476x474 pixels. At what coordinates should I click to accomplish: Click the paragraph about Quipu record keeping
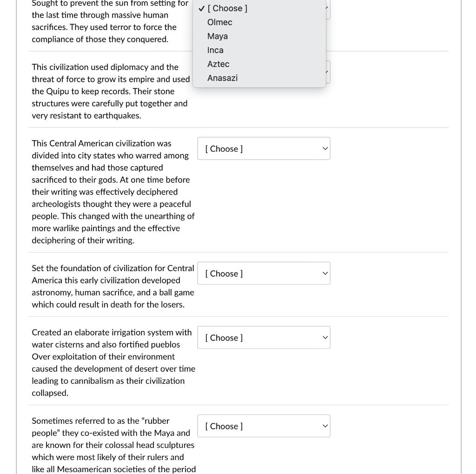pos(111,91)
